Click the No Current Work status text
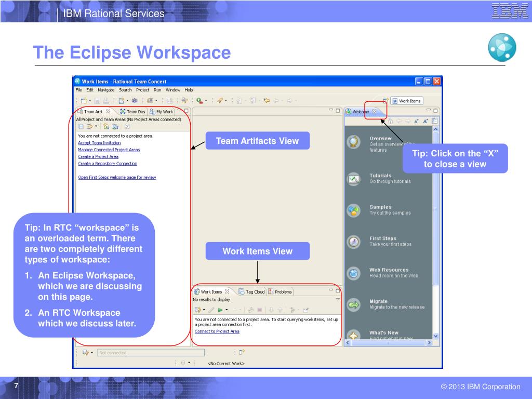 226,363
